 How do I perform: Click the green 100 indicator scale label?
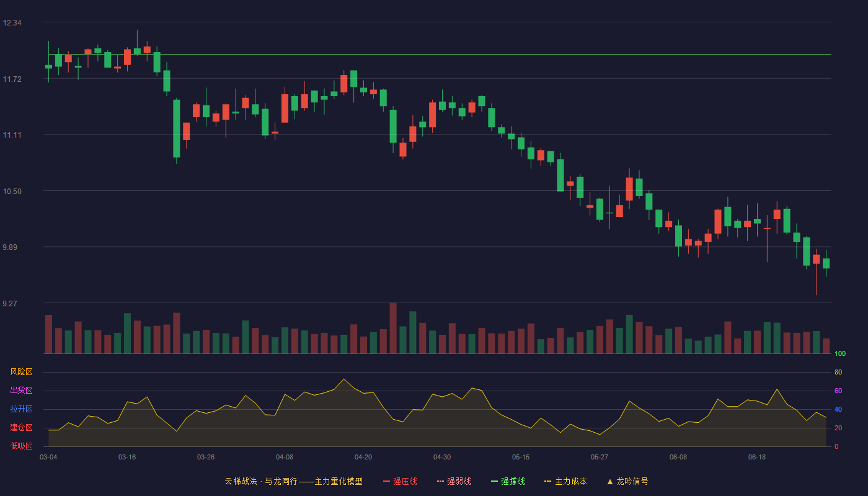click(840, 354)
